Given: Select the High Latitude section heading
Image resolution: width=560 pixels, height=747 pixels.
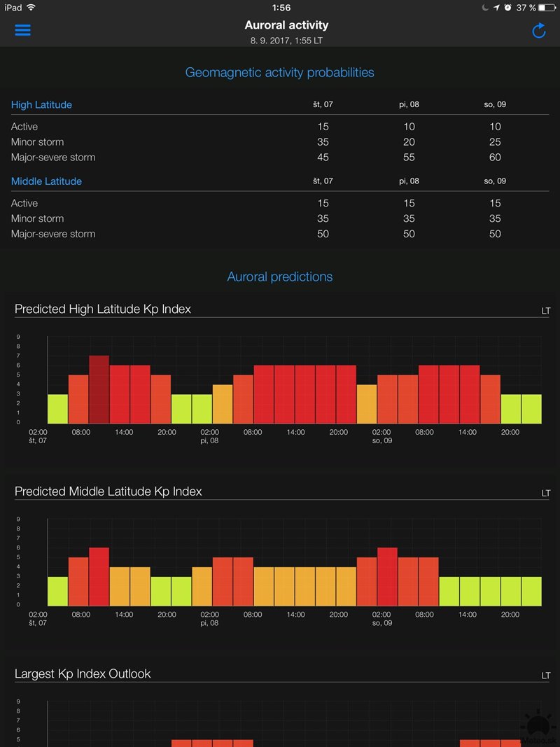Looking at the screenshot, I should [41, 105].
